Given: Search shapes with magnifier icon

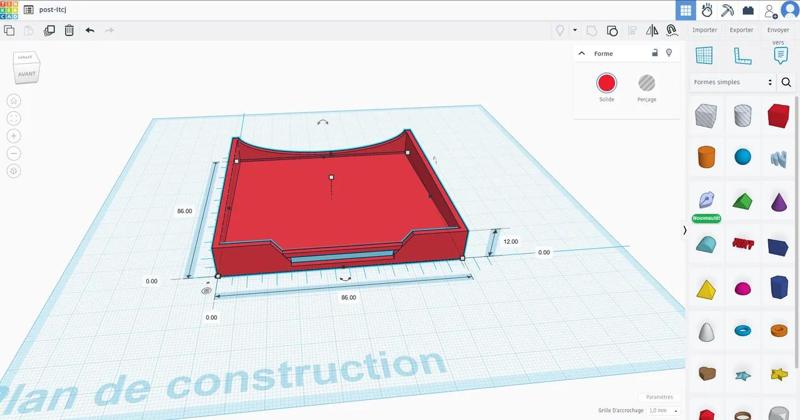Looking at the screenshot, I should 786,82.
